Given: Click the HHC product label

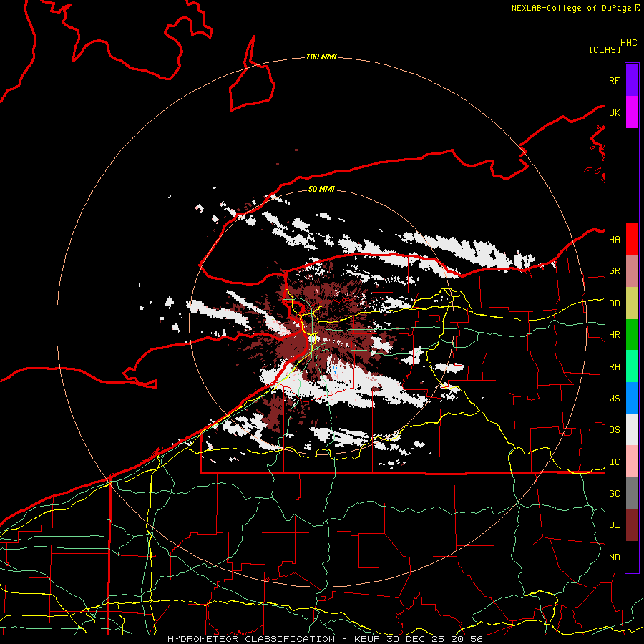Looking at the screenshot, I should click(628, 43).
